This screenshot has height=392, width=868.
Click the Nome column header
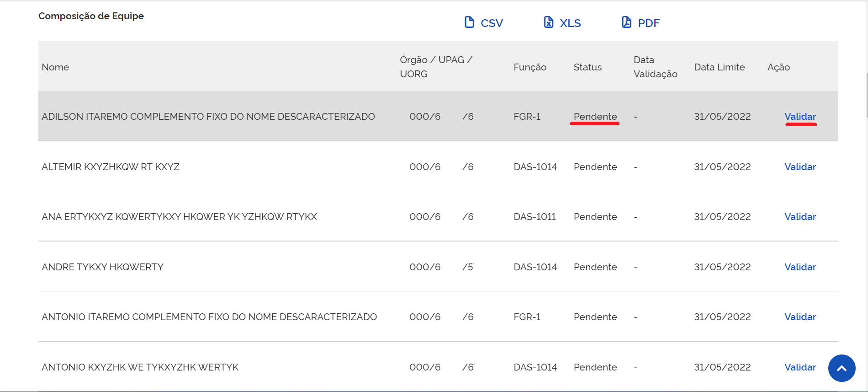55,67
